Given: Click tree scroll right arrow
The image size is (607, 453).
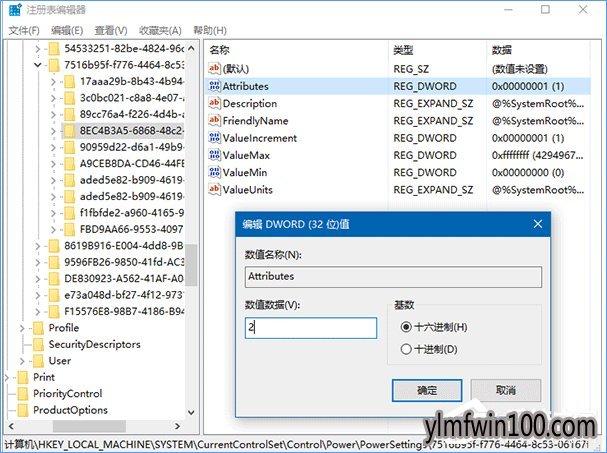Looking at the screenshot, I should point(177,426).
